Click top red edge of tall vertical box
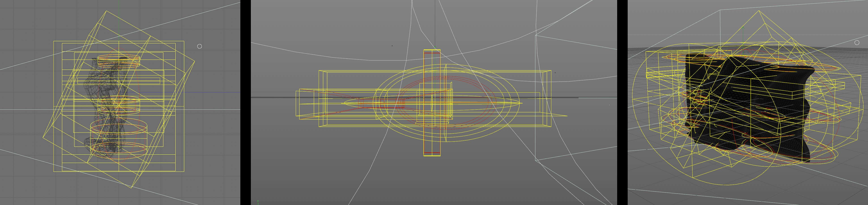The width and height of the screenshot is (868, 205). point(432,53)
